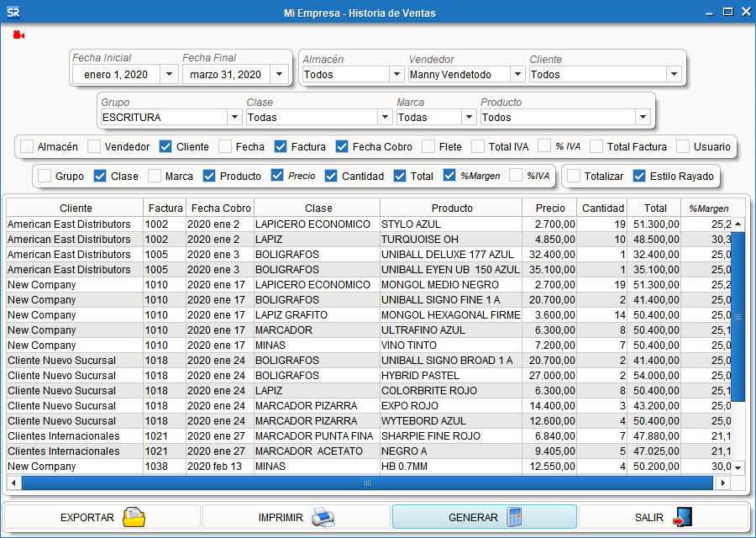The width and height of the screenshot is (756, 538).
Task: Click the calculator icon on GENERAR
Action: [x=514, y=517]
